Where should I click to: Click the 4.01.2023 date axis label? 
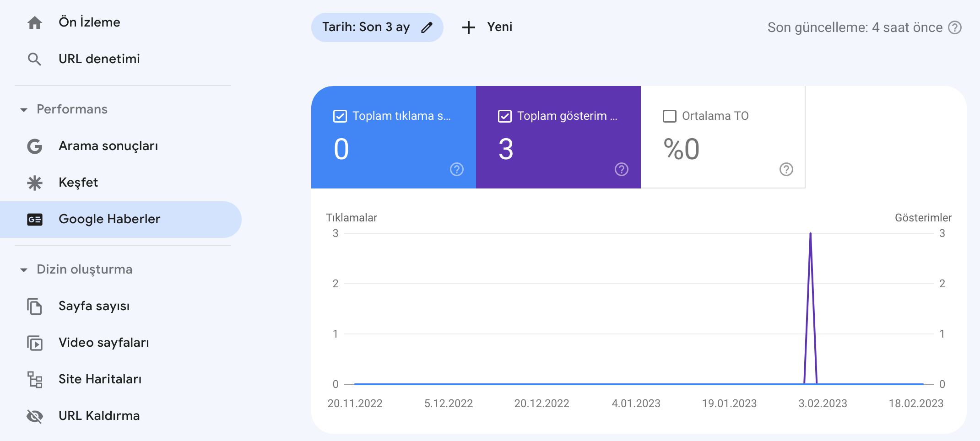coord(636,403)
